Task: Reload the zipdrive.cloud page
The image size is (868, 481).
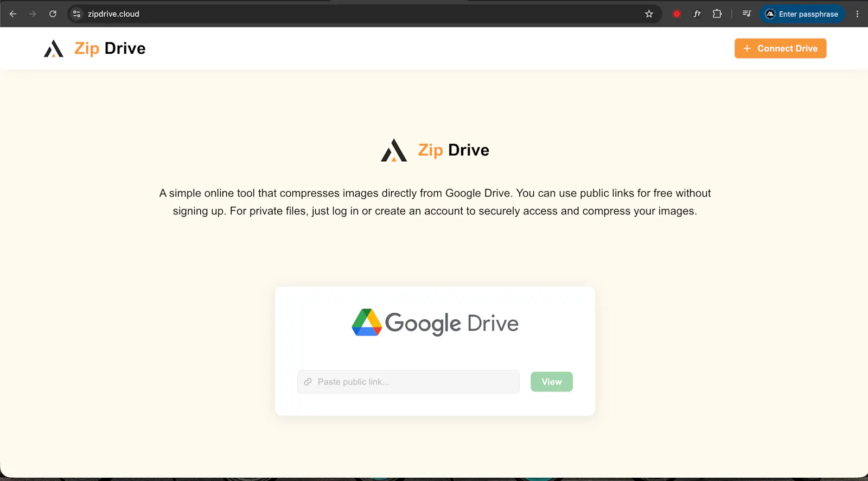Action: [x=53, y=14]
